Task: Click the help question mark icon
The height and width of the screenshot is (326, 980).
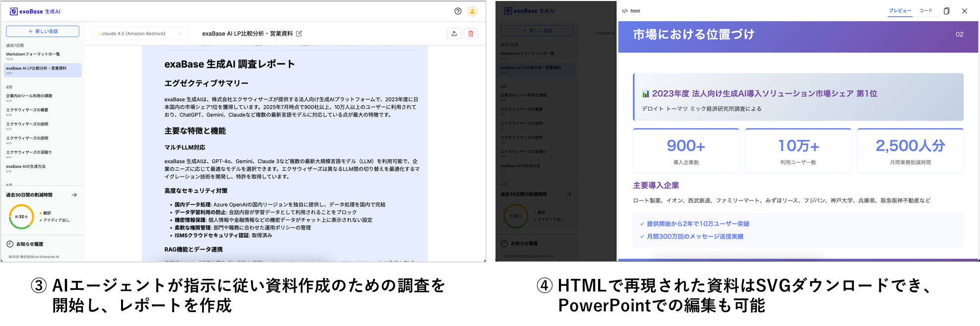Action: coord(458,11)
